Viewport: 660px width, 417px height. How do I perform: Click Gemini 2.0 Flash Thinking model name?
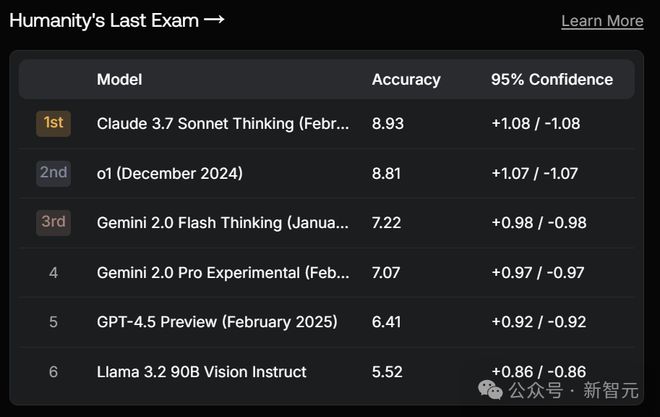223,223
